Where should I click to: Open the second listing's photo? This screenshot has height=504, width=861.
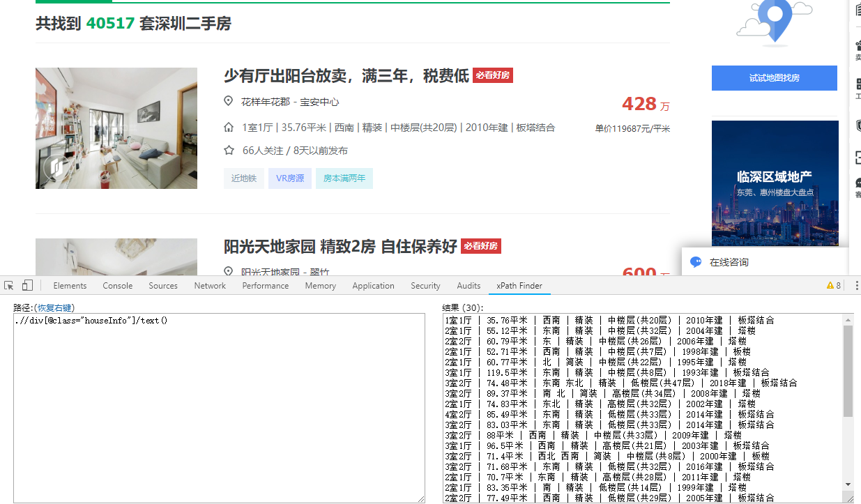pyautogui.click(x=116, y=257)
